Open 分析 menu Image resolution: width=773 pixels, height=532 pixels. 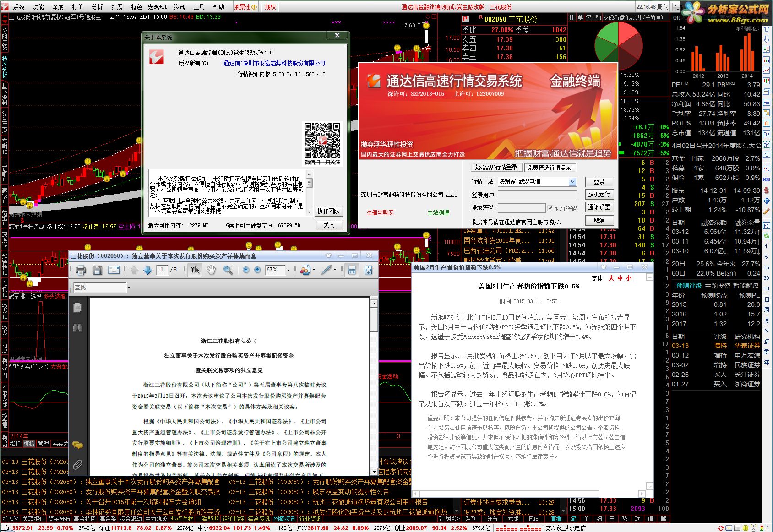97,7
